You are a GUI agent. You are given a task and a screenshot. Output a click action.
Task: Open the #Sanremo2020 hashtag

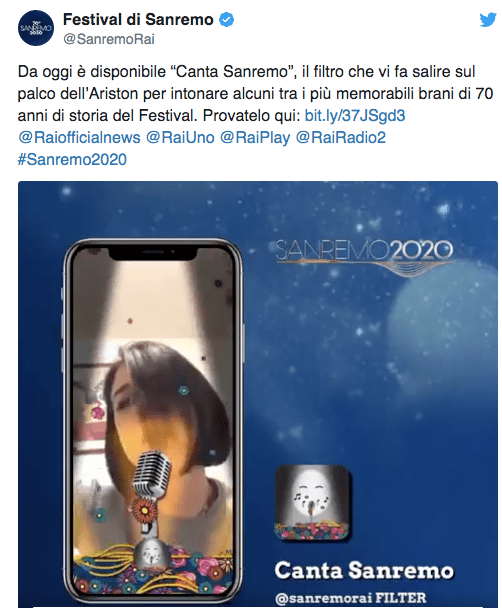click(x=72, y=160)
